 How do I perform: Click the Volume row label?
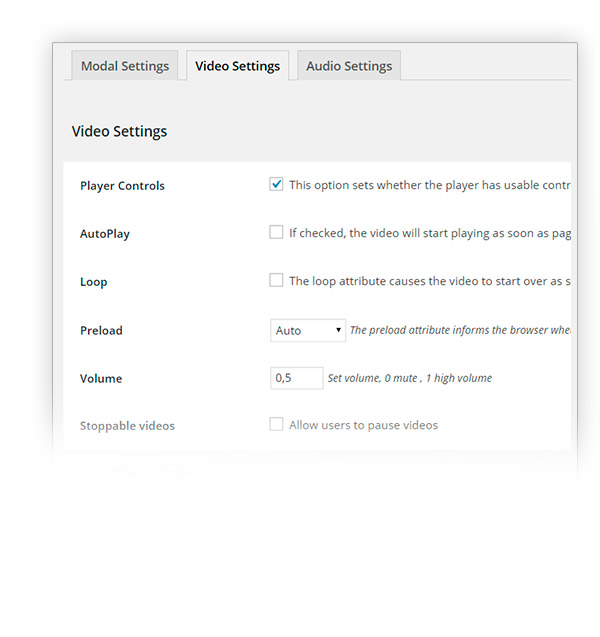[101, 379]
